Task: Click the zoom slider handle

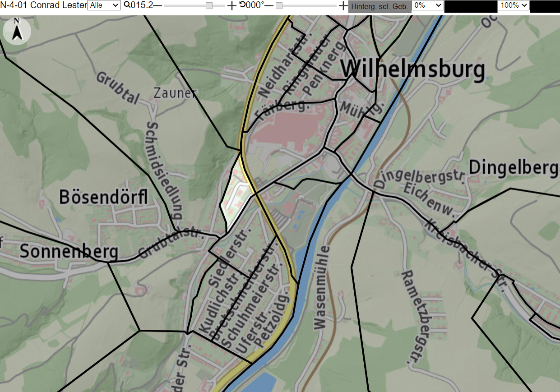Action: click(209, 5)
